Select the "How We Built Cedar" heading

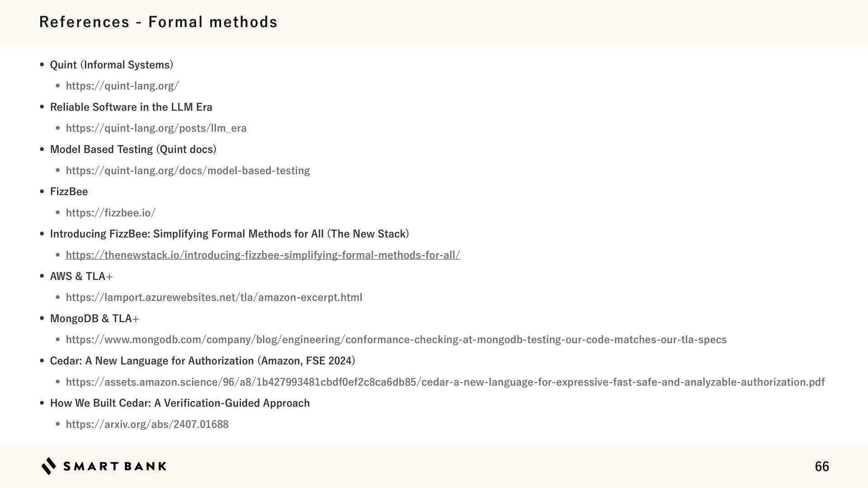point(179,403)
